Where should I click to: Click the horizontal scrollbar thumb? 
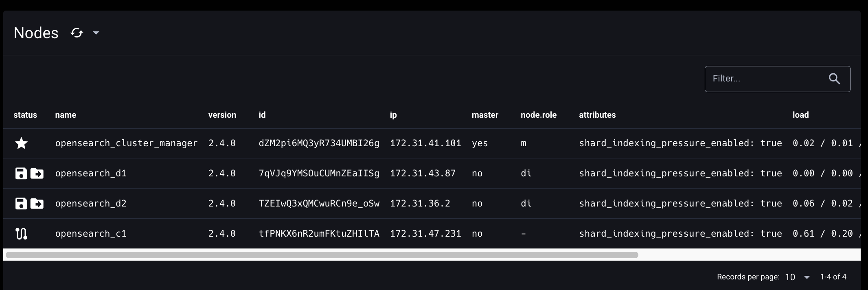322,255
